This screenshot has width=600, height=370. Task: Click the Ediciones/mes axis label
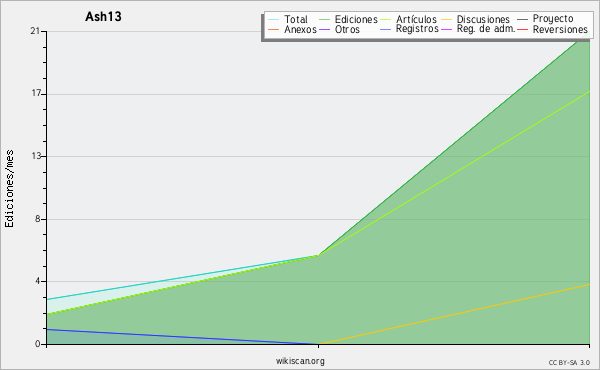click(x=9, y=189)
